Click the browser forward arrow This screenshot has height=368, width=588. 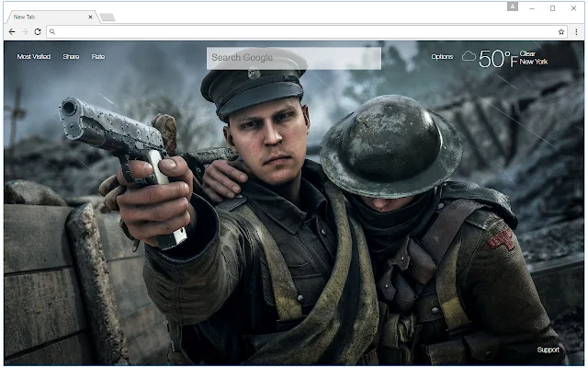(25, 32)
